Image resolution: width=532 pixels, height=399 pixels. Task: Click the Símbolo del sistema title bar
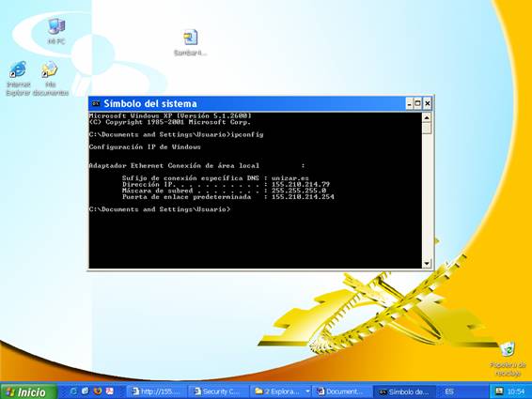coord(247,103)
